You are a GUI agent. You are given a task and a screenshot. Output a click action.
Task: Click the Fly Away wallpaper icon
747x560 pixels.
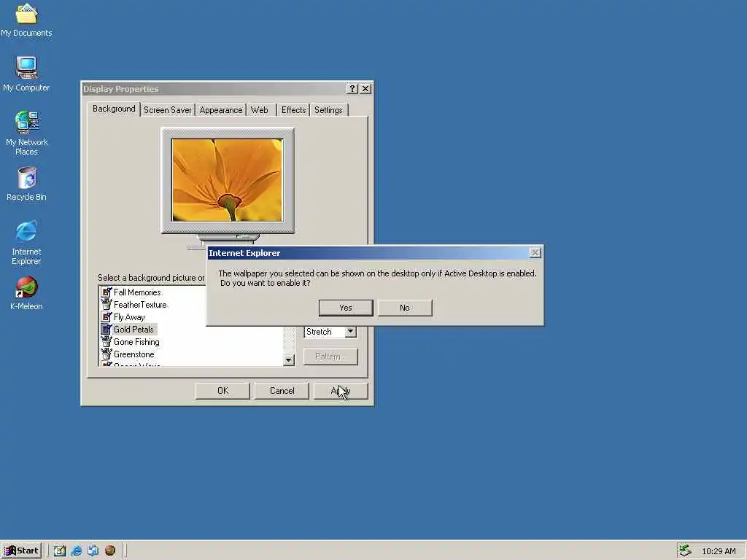click(x=107, y=317)
